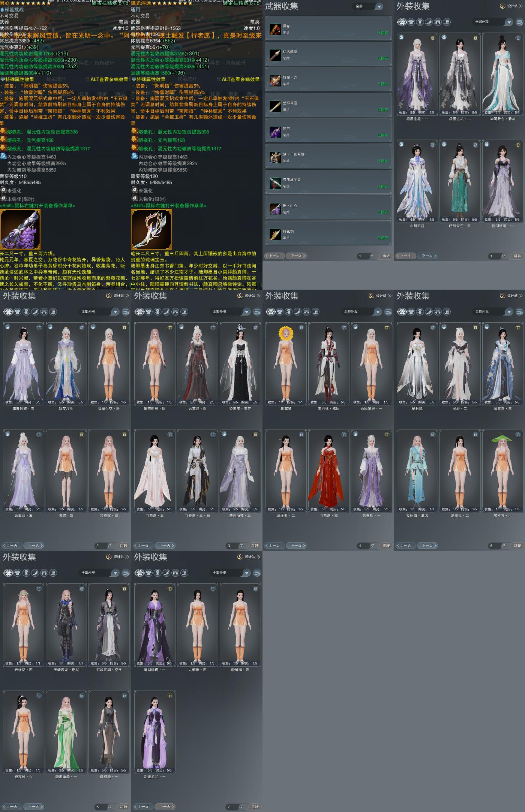525x812 pixels.
Task: Open the list settings icon in the page 7 outfit panel
Action: [257, 573]
